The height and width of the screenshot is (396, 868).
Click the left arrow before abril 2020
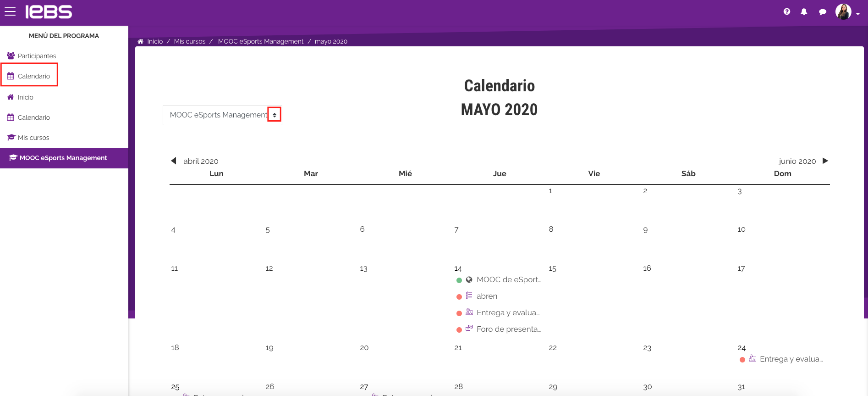(174, 161)
